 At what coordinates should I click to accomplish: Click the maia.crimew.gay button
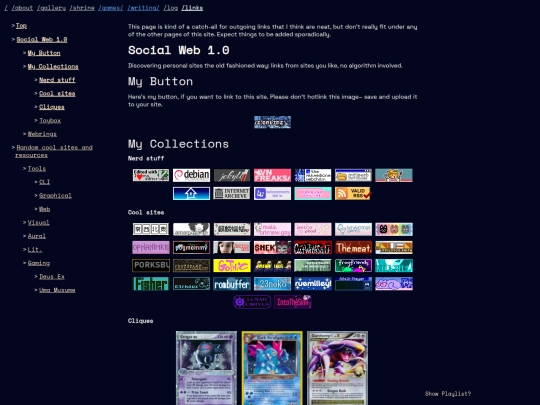point(272,229)
